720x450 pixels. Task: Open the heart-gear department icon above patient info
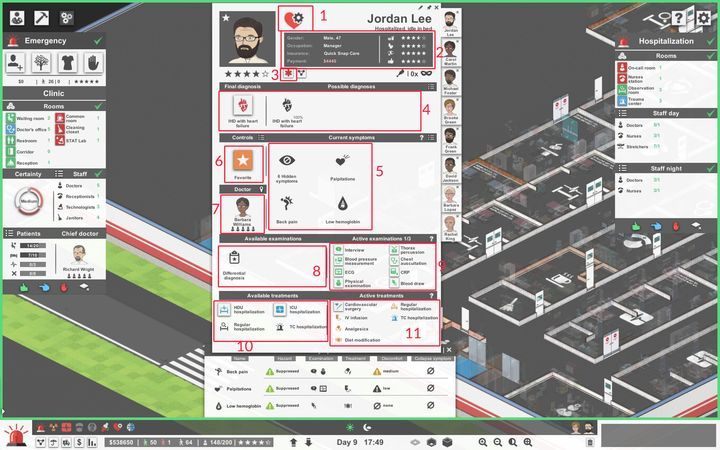294,19
